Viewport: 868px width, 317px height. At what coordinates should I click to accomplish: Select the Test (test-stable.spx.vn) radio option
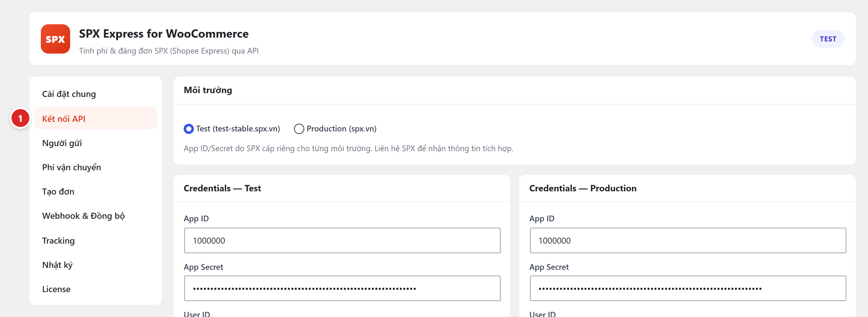click(x=189, y=129)
